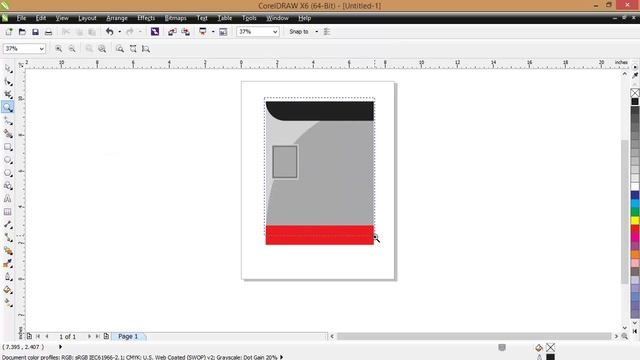Select the Connector tool

point(8,238)
